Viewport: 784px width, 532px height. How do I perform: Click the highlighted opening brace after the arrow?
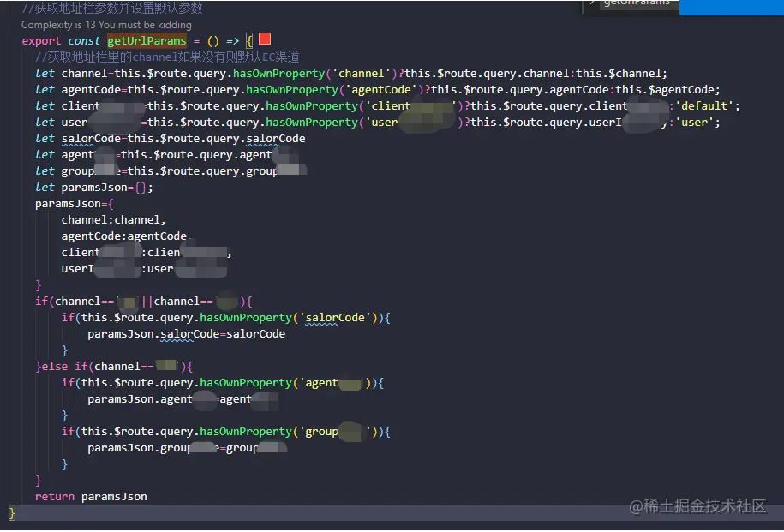(249, 40)
